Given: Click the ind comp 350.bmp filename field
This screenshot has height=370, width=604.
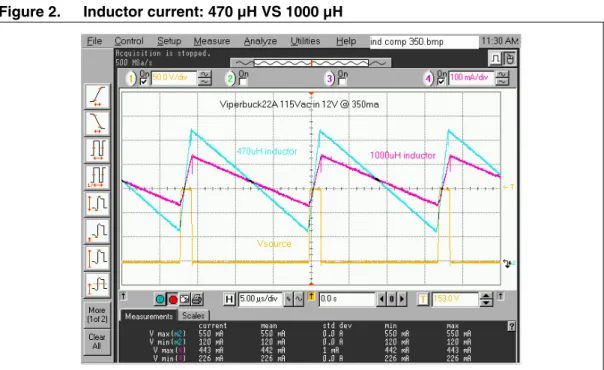Looking at the screenshot, I should coord(424,42).
